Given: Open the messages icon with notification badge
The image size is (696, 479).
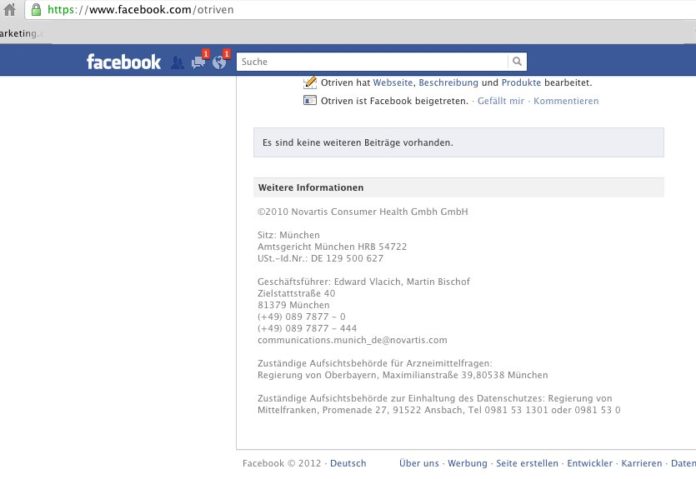Looking at the screenshot, I should (198, 62).
